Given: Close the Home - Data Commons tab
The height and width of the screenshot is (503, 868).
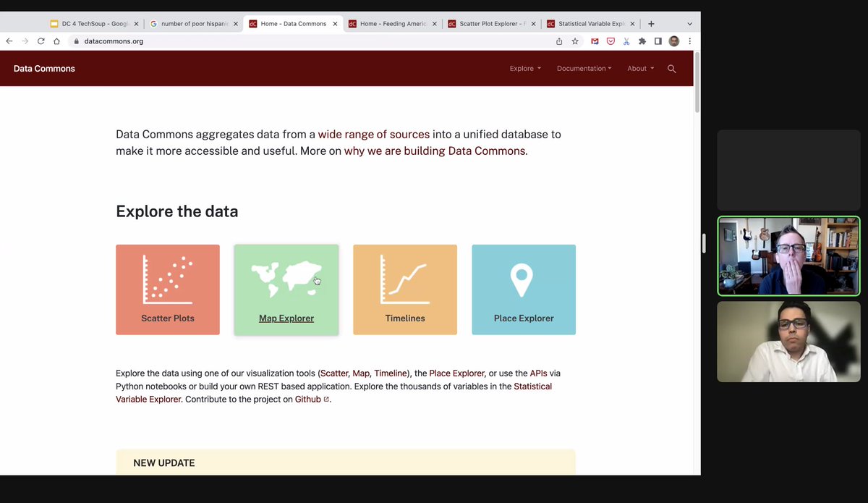Looking at the screenshot, I should coord(335,24).
